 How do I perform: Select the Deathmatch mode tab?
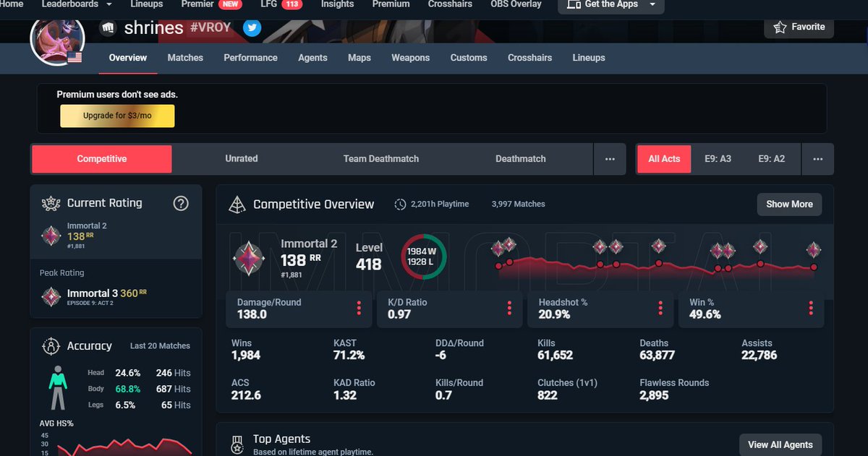pyautogui.click(x=521, y=159)
